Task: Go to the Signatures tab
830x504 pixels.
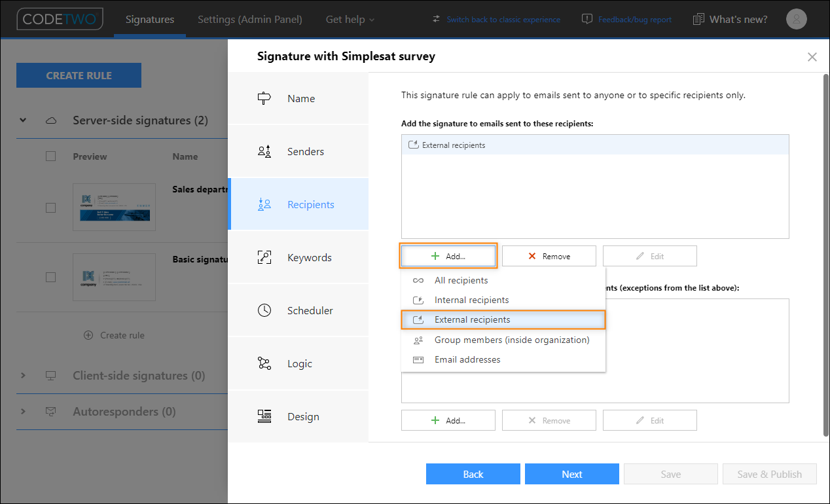Action: (150, 20)
